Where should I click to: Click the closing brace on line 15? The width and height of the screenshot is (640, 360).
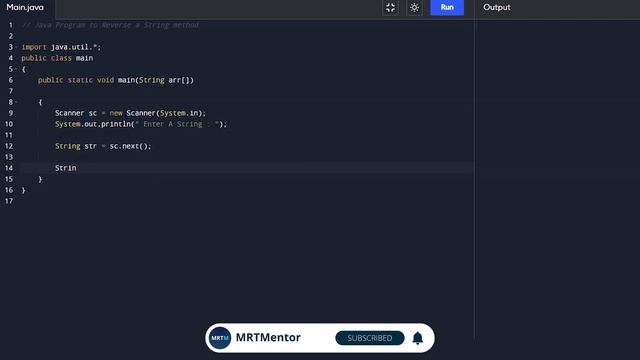[40, 179]
